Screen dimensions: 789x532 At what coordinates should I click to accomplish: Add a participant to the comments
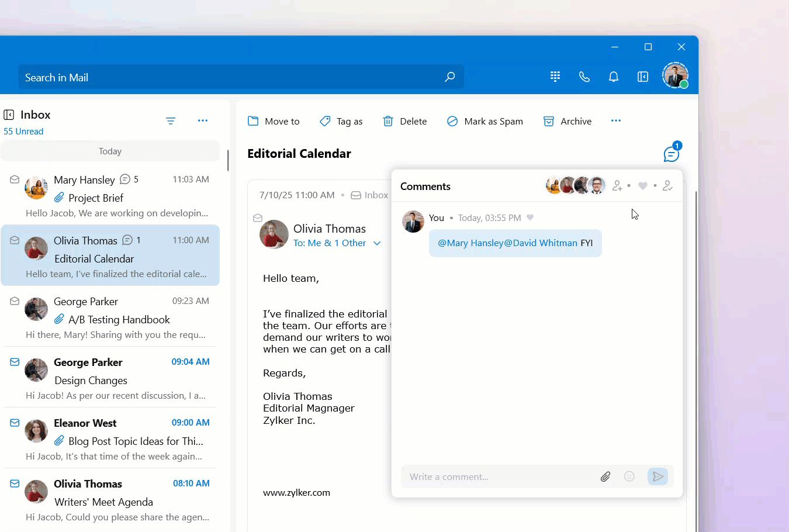click(617, 186)
